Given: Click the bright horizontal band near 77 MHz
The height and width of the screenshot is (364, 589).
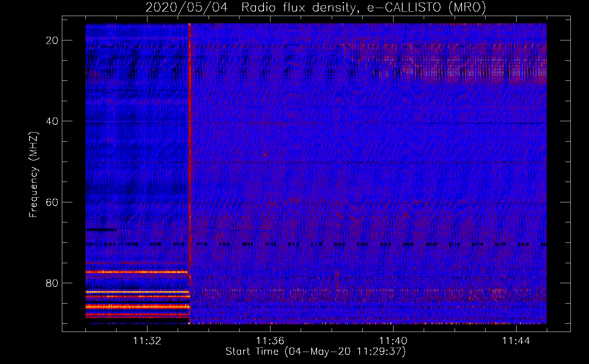Looking at the screenshot, I should pos(137,272).
